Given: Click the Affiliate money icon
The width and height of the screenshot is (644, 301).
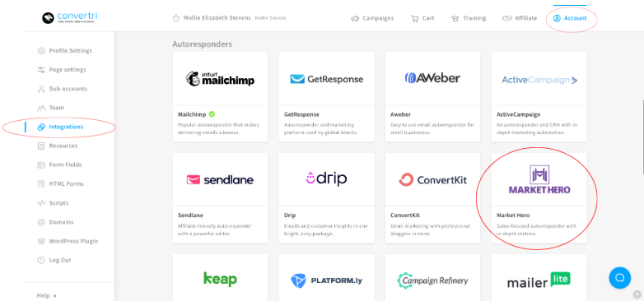Looking at the screenshot, I should [506, 18].
